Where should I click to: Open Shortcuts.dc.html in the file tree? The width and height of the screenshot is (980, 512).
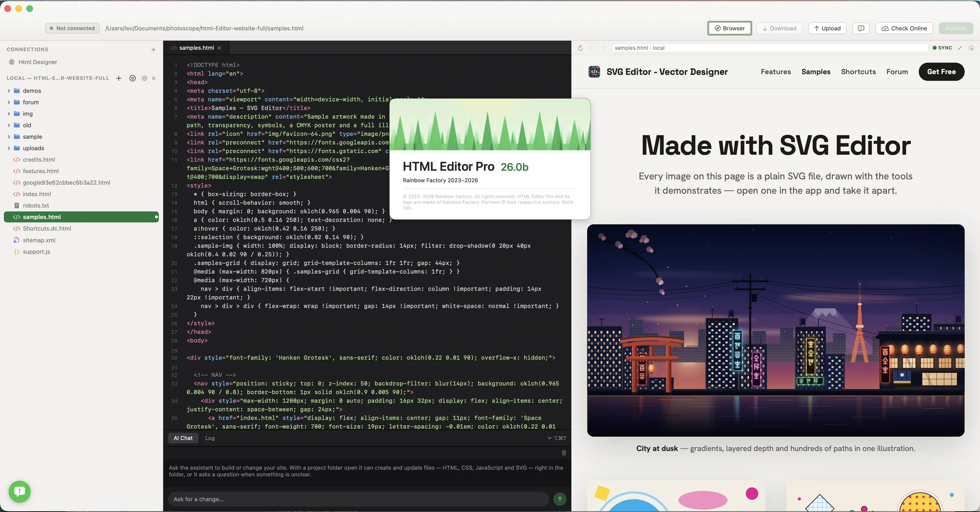tap(81, 228)
